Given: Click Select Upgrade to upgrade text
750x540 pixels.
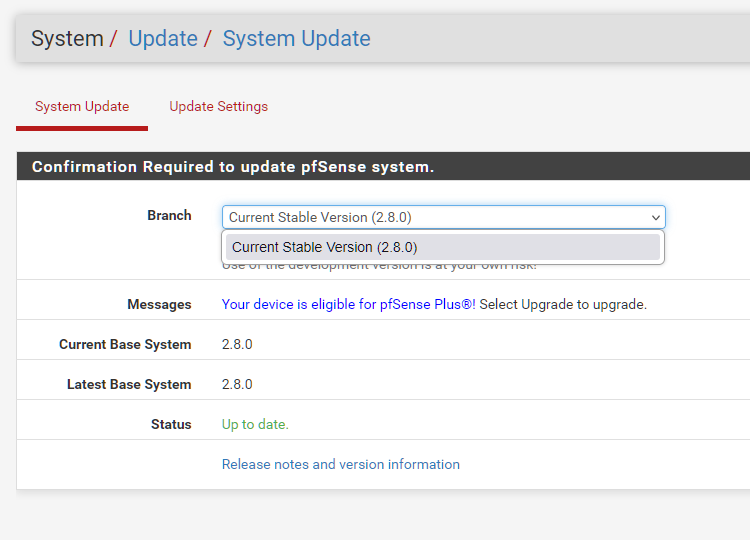Looking at the screenshot, I should pos(563,304).
